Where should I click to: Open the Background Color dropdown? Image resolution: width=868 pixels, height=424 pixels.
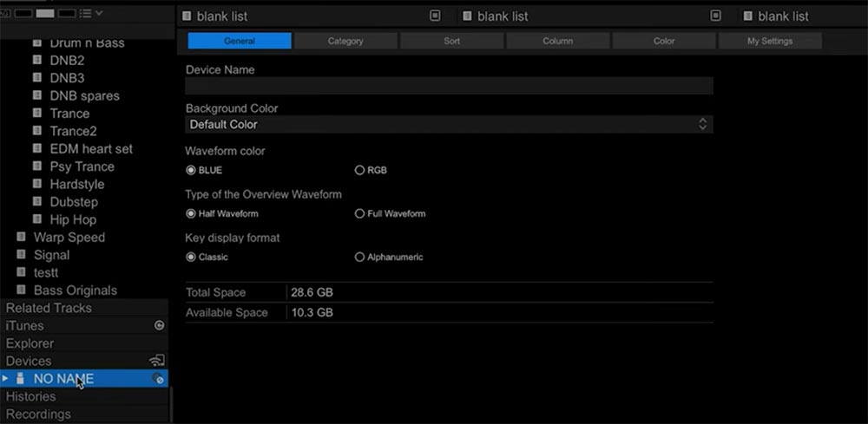coord(449,125)
